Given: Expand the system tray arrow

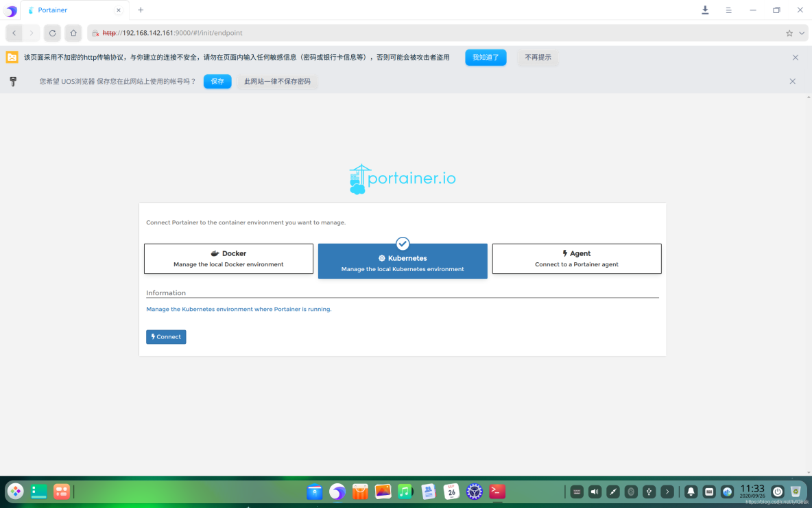Looking at the screenshot, I should pos(667,492).
